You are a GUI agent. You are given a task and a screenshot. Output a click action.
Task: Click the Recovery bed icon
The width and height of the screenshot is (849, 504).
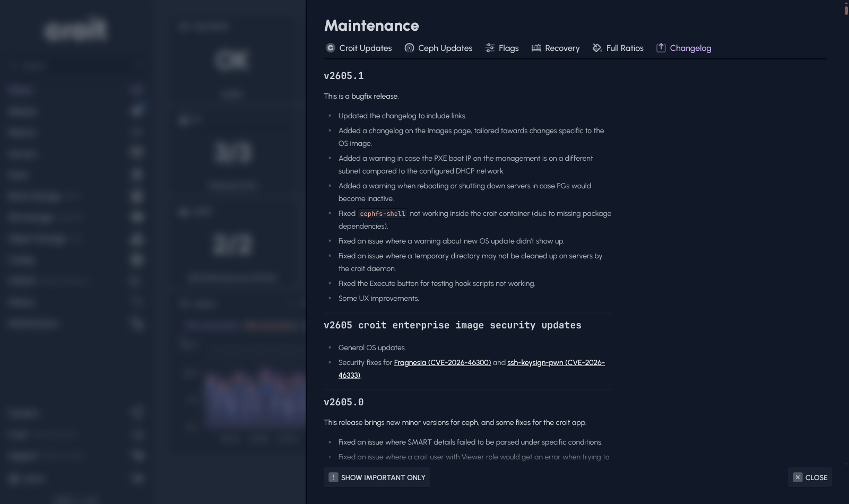click(536, 48)
